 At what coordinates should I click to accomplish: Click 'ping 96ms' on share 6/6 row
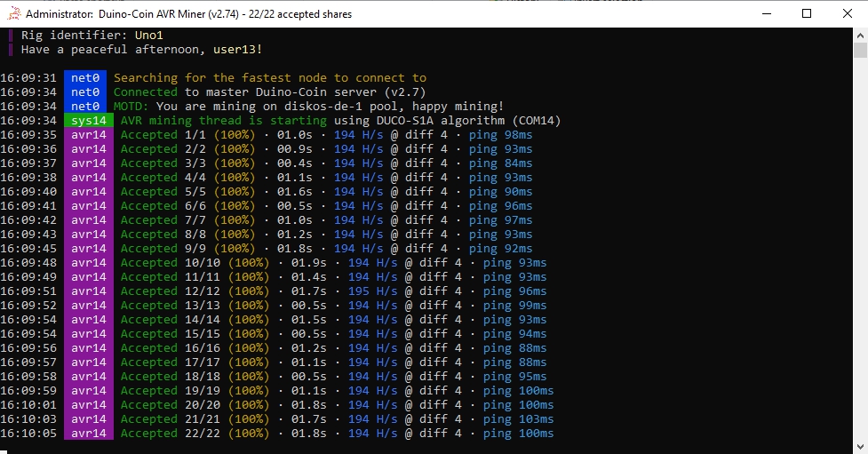(x=500, y=206)
